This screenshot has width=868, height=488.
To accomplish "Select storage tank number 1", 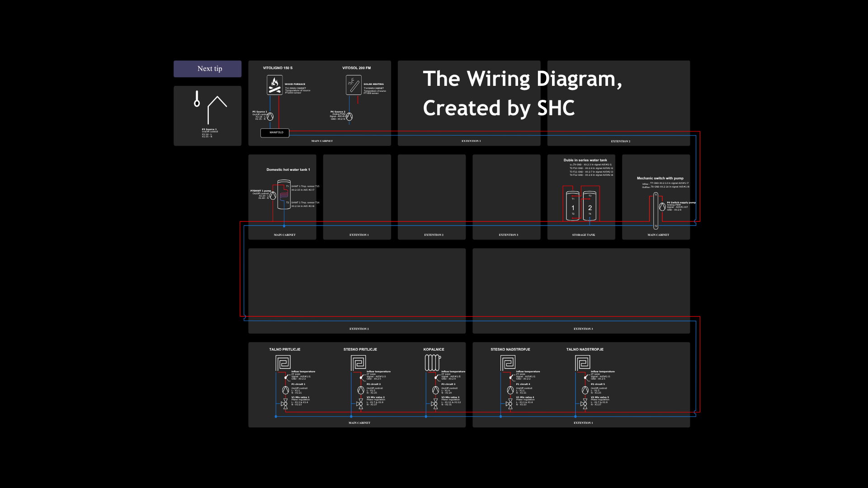I will 573,206.
